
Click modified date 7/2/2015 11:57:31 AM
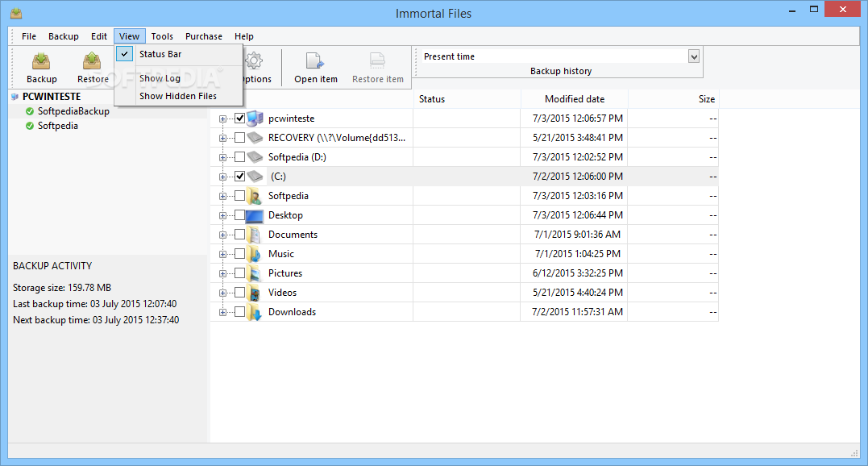577,312
